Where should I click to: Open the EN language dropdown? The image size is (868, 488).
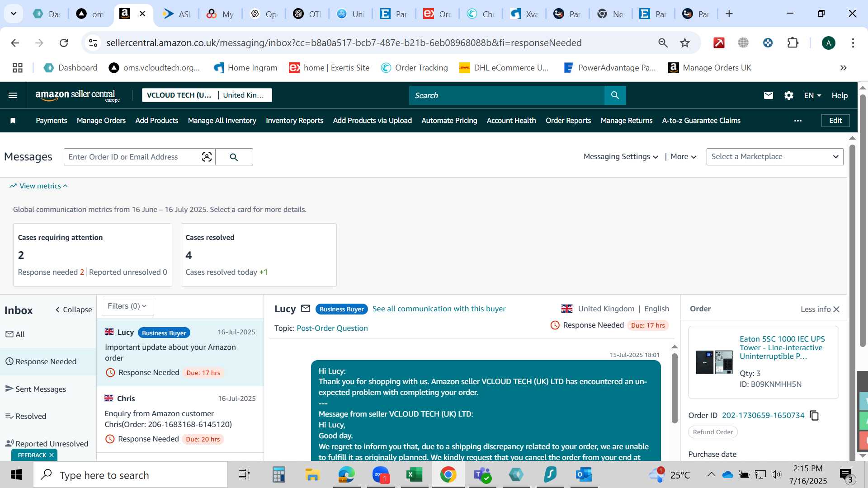click(812, 95)
